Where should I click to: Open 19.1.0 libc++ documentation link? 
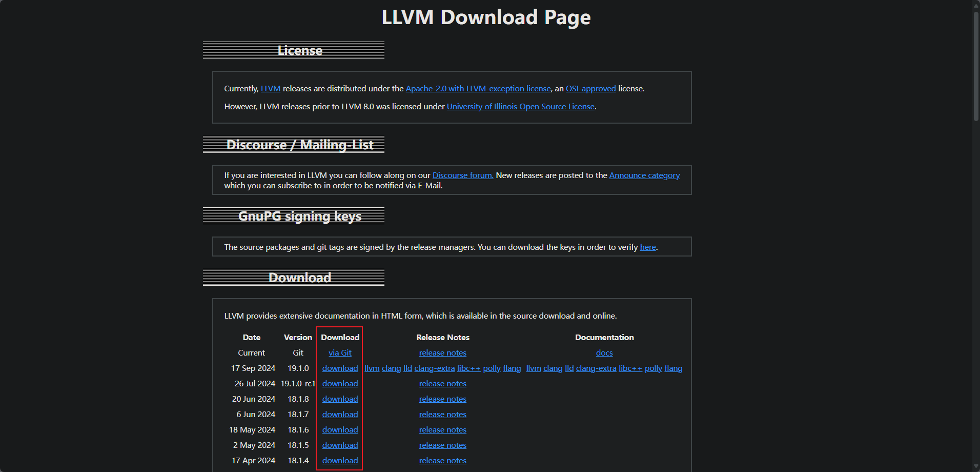[x=630, y=368]
